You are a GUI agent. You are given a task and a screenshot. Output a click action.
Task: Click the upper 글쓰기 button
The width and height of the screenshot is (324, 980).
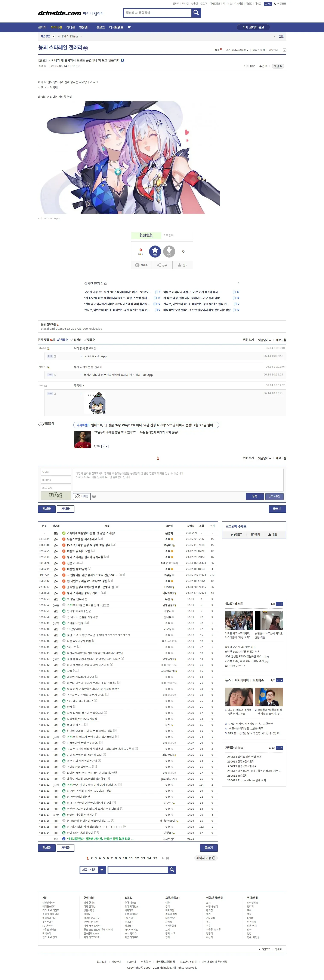277,509
